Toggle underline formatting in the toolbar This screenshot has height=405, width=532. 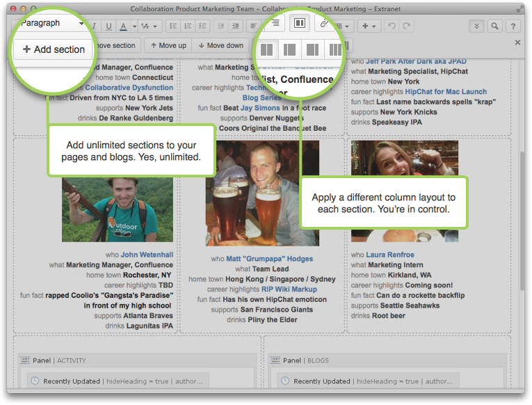pos(108,26)
